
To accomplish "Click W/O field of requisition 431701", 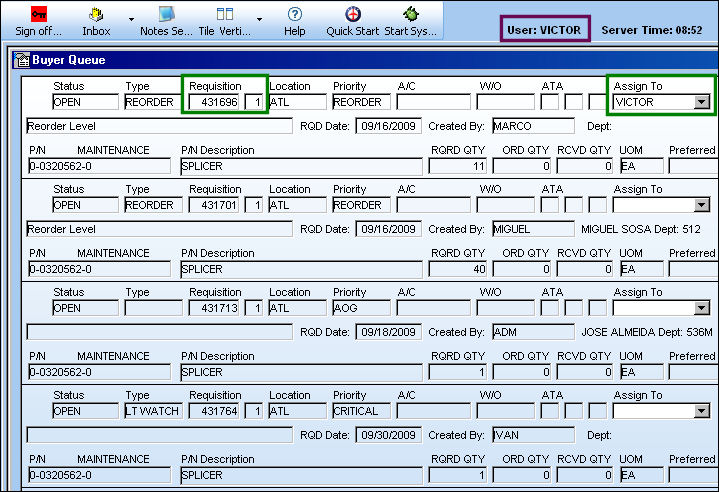I will pyautogui.click(x=505, y=205).
